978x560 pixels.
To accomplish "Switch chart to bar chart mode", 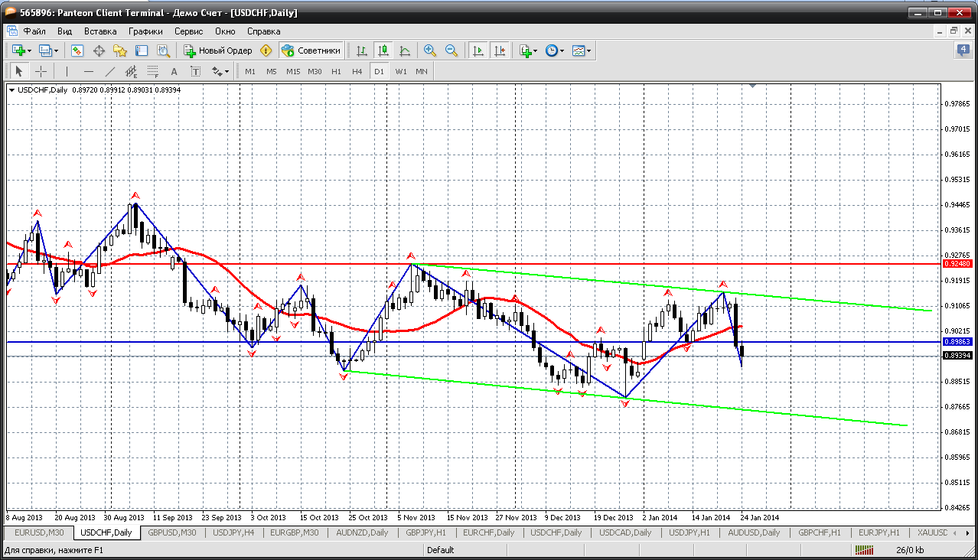I will pyautogui.click(x=361, y=50).
